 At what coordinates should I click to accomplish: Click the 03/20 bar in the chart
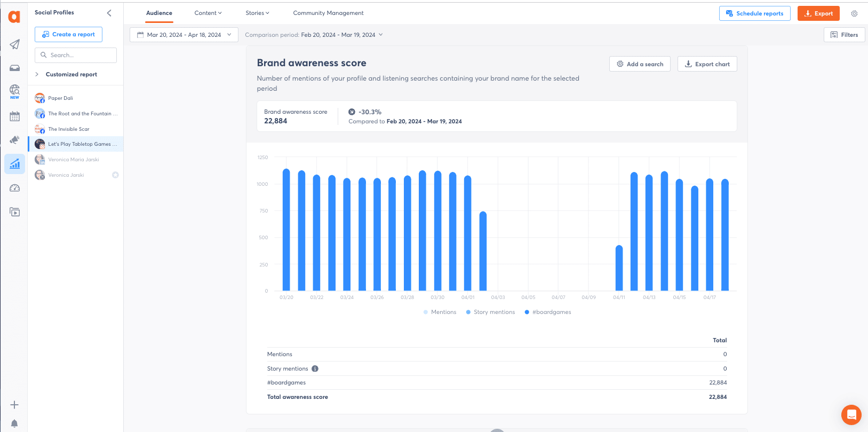pos(286,230)
